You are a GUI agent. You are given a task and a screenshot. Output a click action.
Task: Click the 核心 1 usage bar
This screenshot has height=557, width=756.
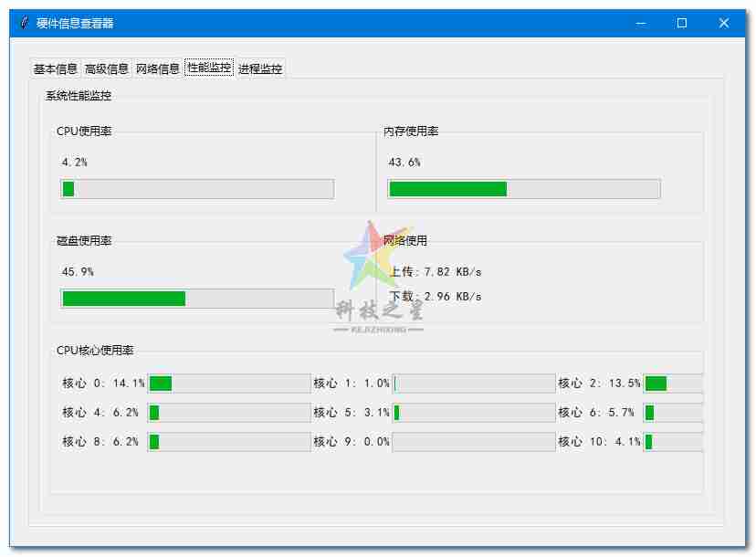click(474, 384)
